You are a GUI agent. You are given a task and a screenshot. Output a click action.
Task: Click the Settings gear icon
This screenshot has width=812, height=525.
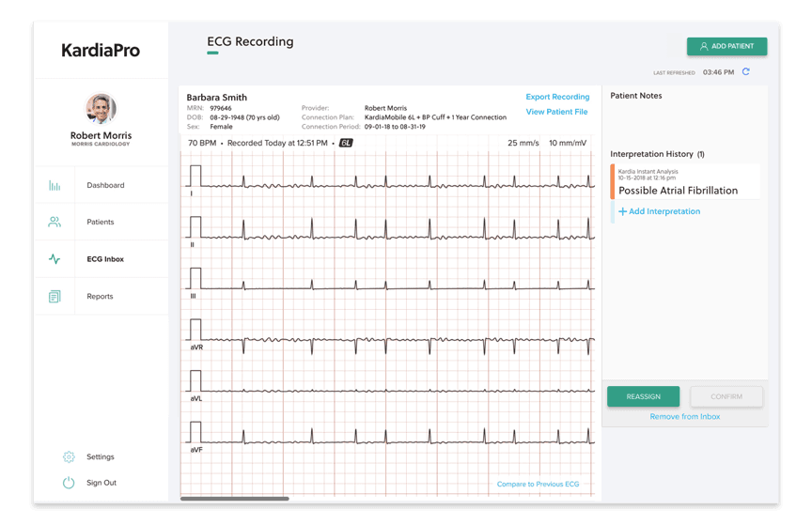69,457
